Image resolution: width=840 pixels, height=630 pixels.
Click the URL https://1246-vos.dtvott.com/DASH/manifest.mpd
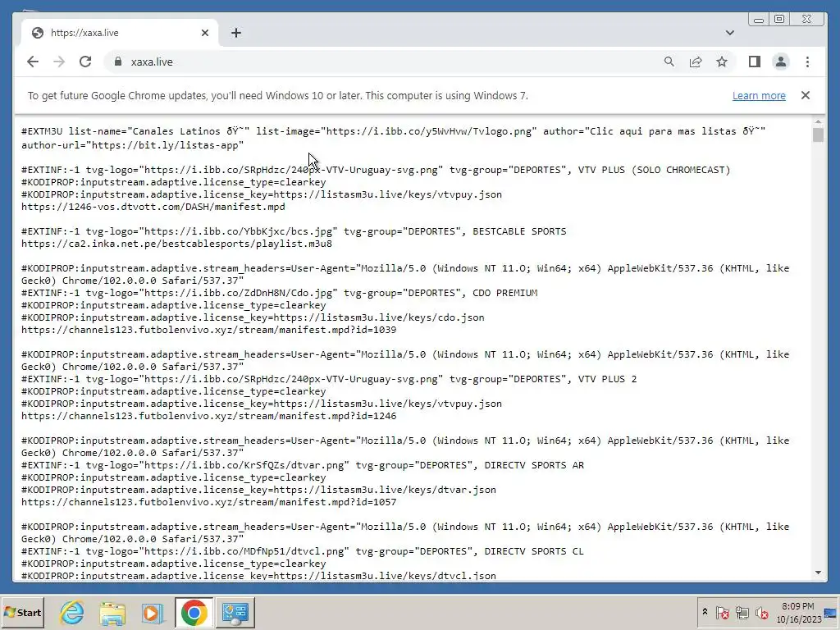pos(153,207)
